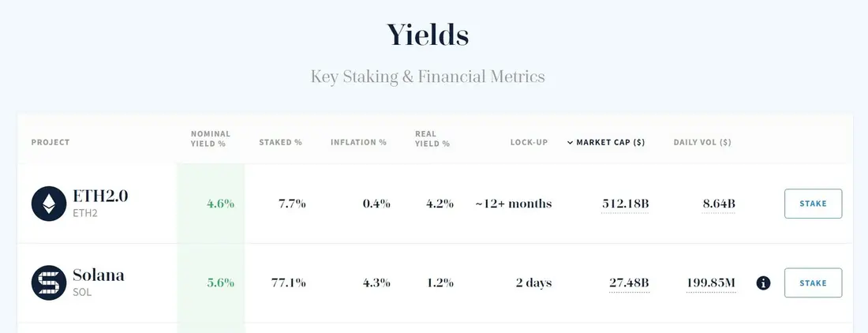868x333 pixels.
Task: Sort by the Project column header
Action: point(51,142)
